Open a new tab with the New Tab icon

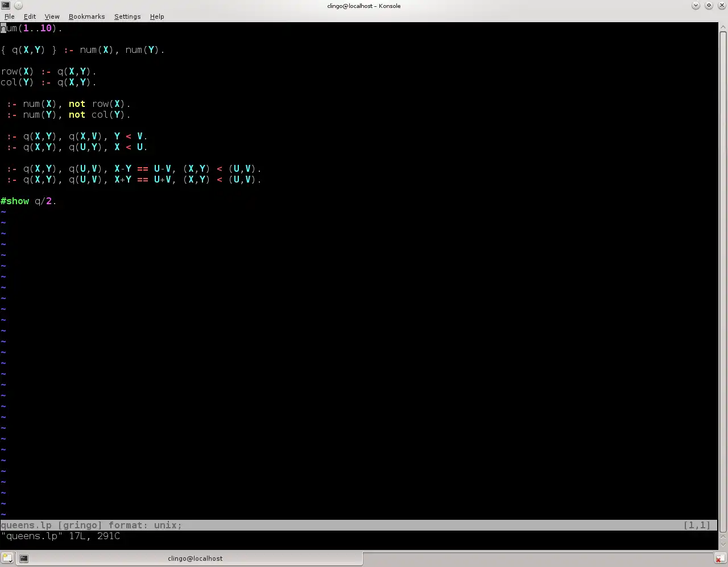point(6,558)
